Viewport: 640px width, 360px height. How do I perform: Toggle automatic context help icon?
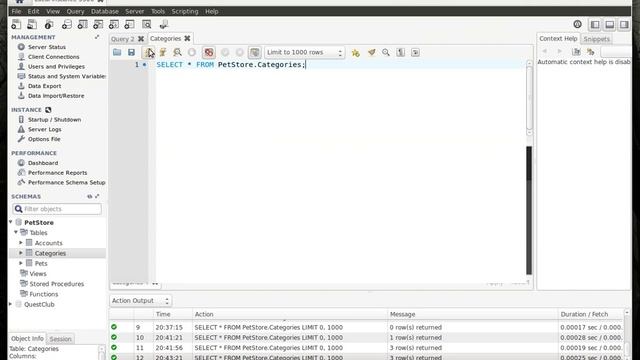[591, 51]
